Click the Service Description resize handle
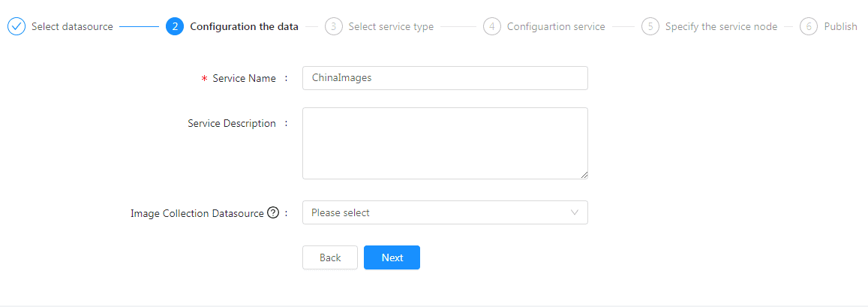Screen dimensions: 868x307 coord(584,175)
